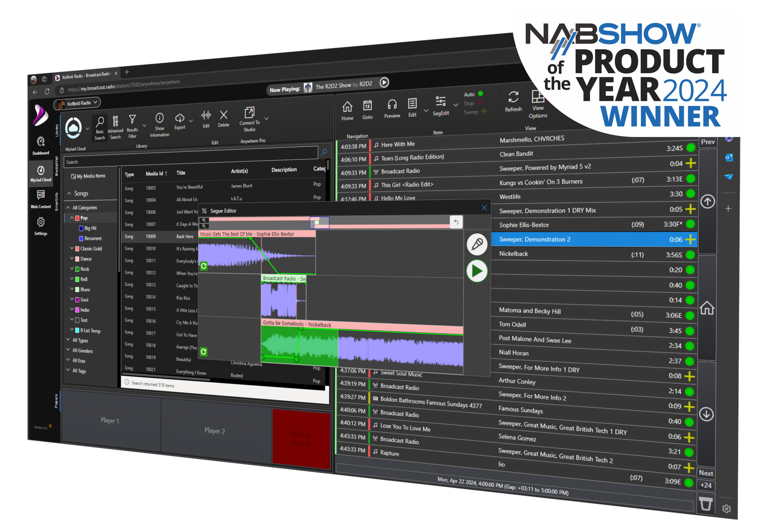Sort by the Media Id column header

(x=156, y=174)
